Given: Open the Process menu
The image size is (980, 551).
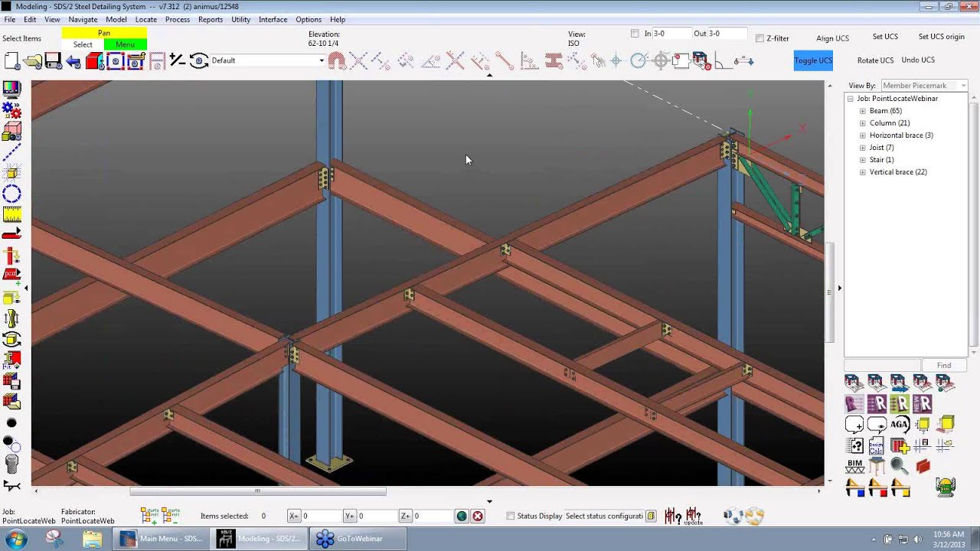Looking at the screenshot, I should tap(178, 19).
